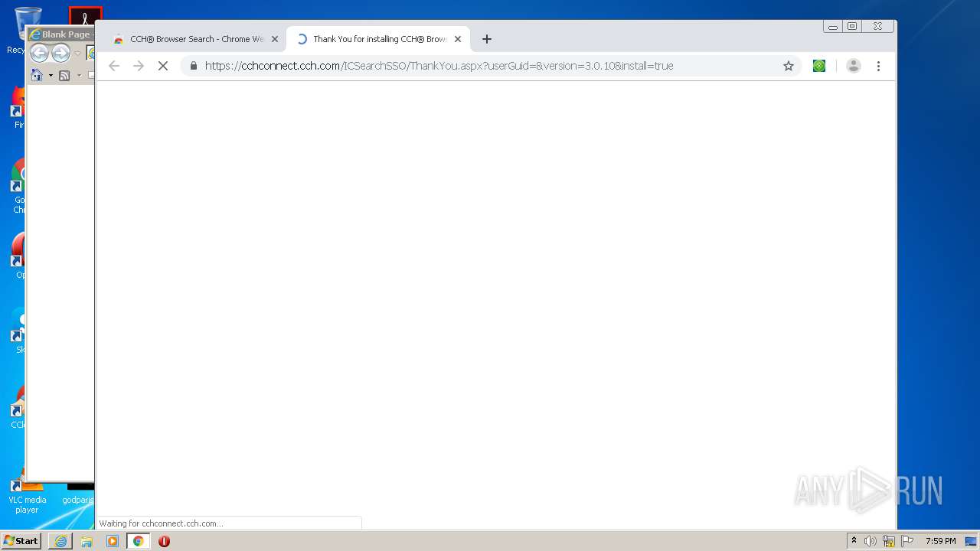Launch Windows Media Player from taskbar

pos(113,541)
